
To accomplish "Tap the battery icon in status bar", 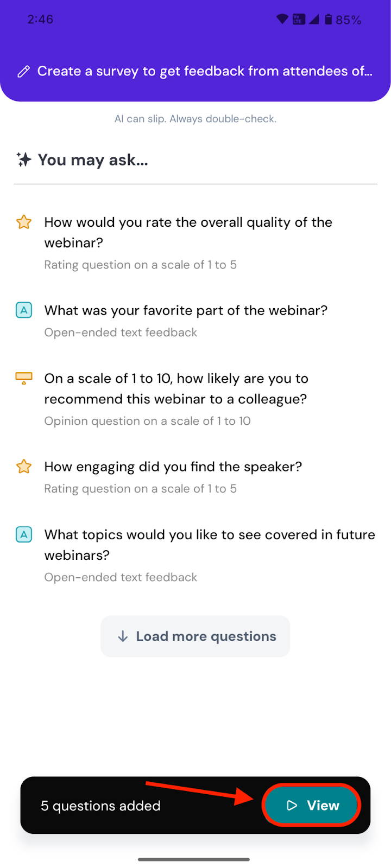I will 329,20.
